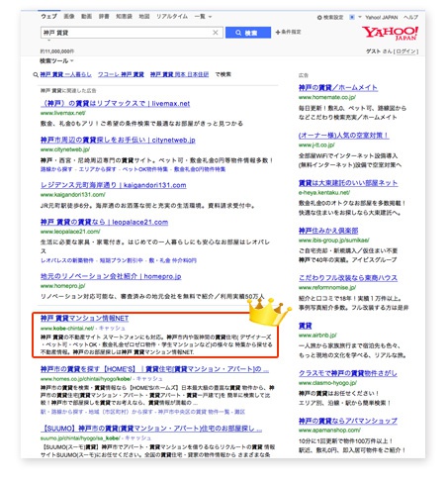
Task: Open the citynetweb.jp ad title
Action: [118, 140]
